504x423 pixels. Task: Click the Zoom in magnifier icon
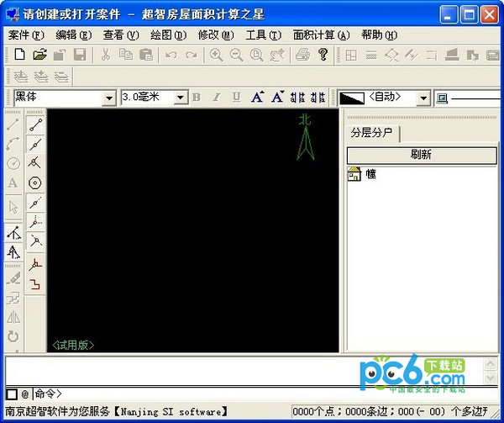pyautogui.click(x=217, y=55)
